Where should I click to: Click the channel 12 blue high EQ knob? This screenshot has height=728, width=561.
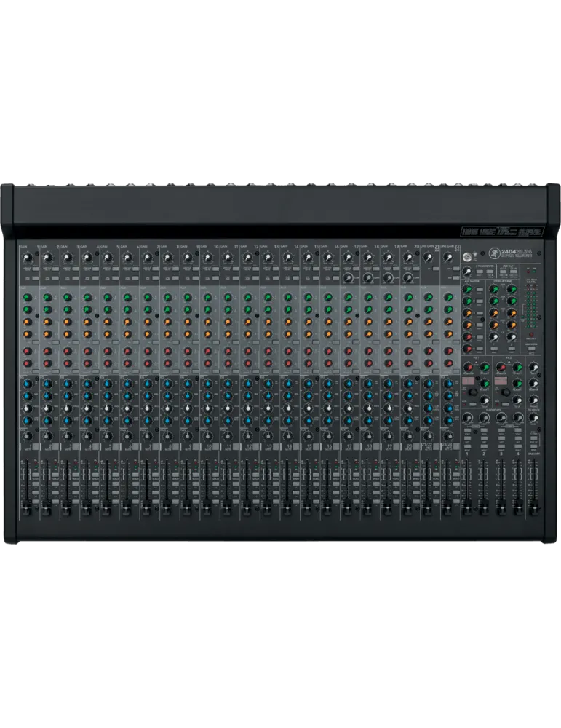(248, 384)
